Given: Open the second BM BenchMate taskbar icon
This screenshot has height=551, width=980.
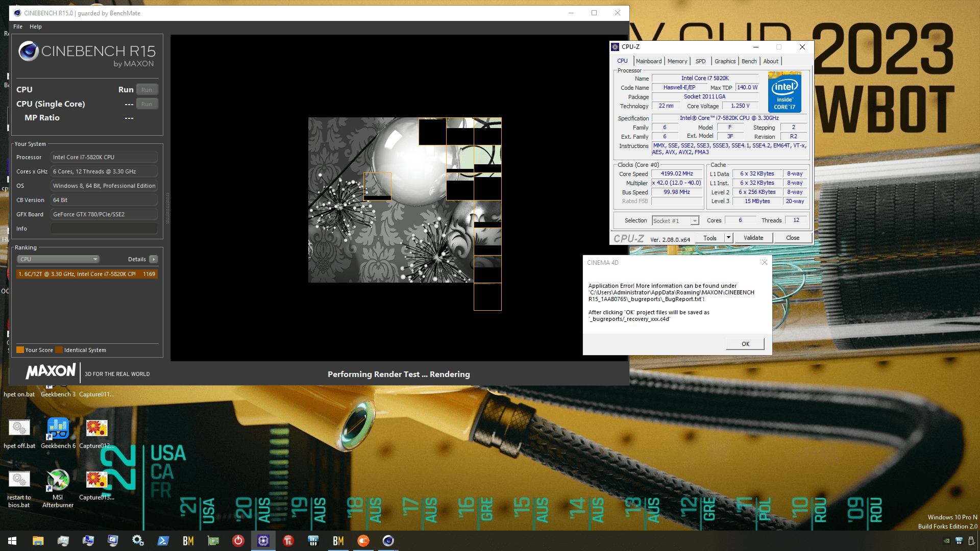Looking at the screenshot, I should [x=338, y=541].
